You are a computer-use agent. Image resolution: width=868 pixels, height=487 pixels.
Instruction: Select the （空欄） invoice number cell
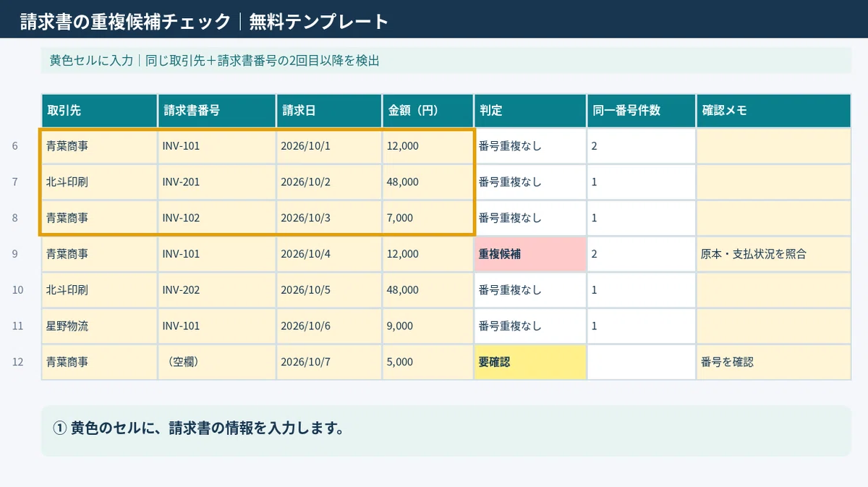click(x=217, y=362)
